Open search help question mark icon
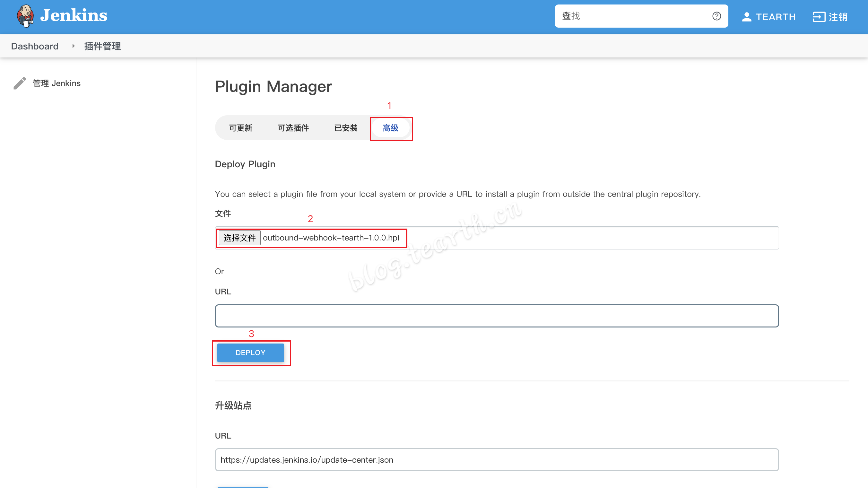The image size is (868, 488). pyautogui.click(x=716, y=16)
